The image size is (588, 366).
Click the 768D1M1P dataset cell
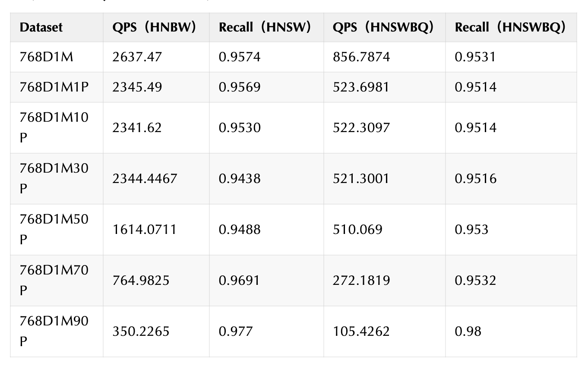pos(54,87)
